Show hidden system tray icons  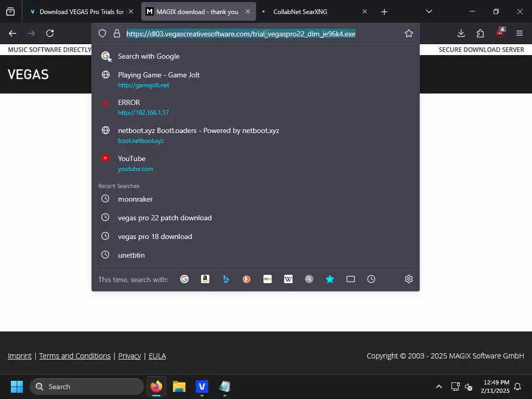[x=438, y=387]
